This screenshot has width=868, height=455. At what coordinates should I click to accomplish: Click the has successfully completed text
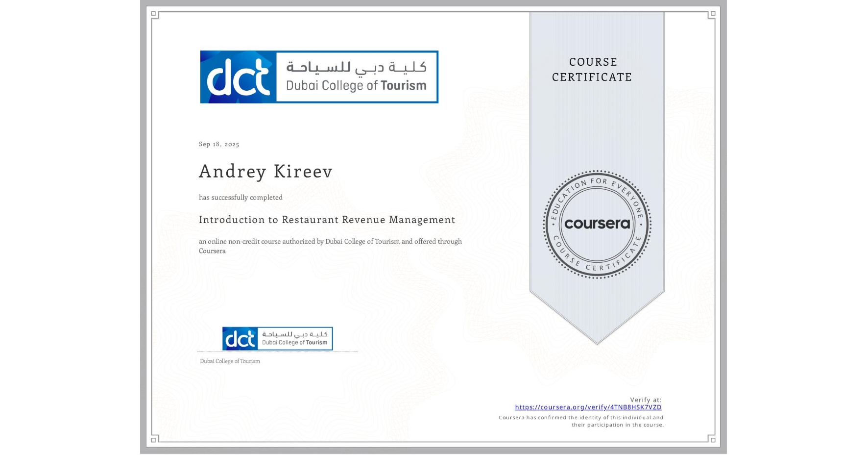[x=241, y=197]
